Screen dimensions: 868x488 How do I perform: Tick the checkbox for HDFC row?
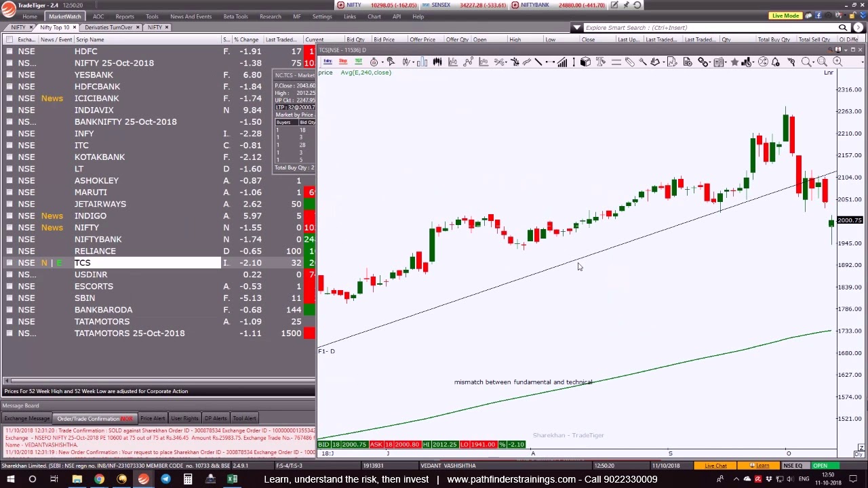tap(9, 52)
